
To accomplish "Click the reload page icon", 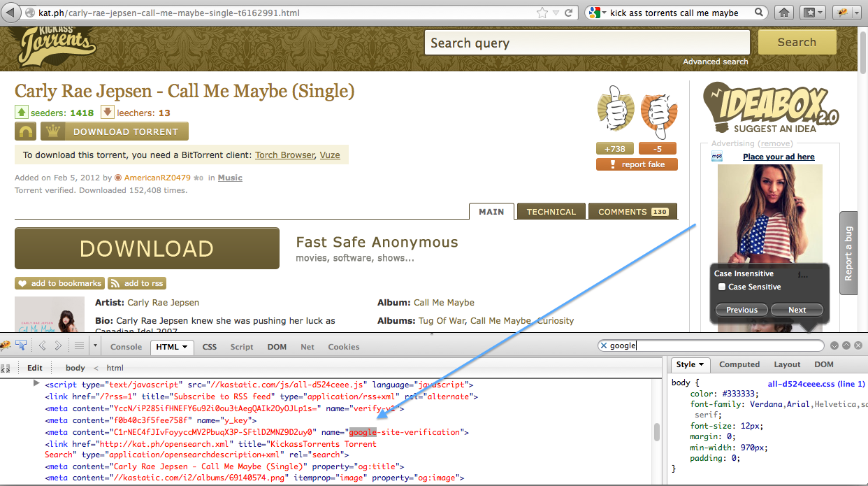I will (569, 13).
